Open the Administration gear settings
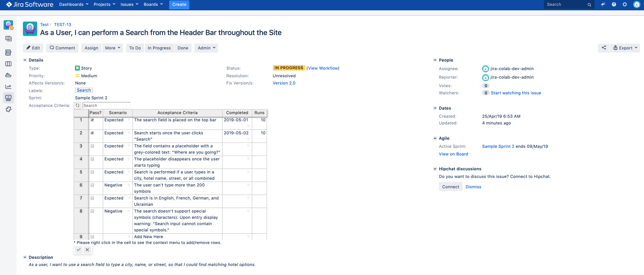Screen dimensions: 644x275 pyautogui.click(x=625, y=4)
